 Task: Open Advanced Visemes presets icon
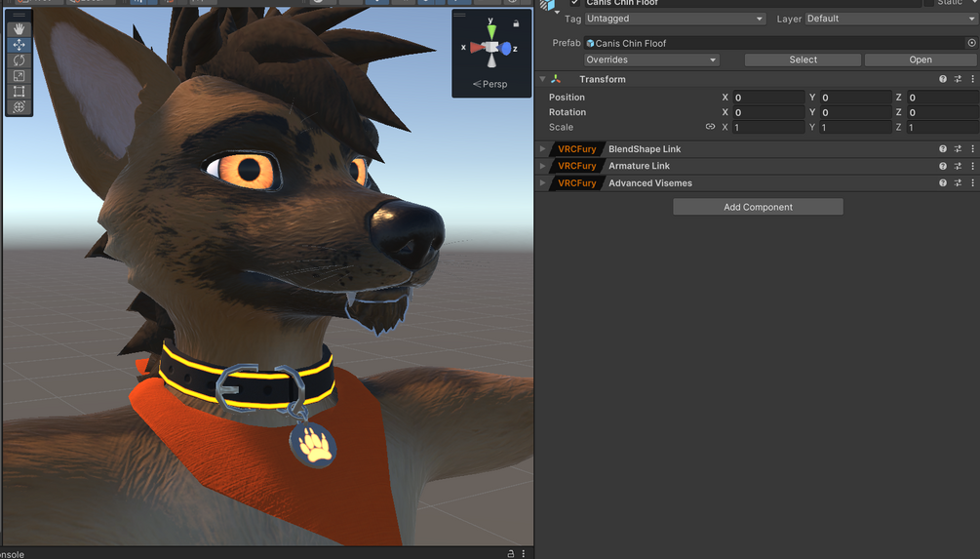(x=958, y=182)
